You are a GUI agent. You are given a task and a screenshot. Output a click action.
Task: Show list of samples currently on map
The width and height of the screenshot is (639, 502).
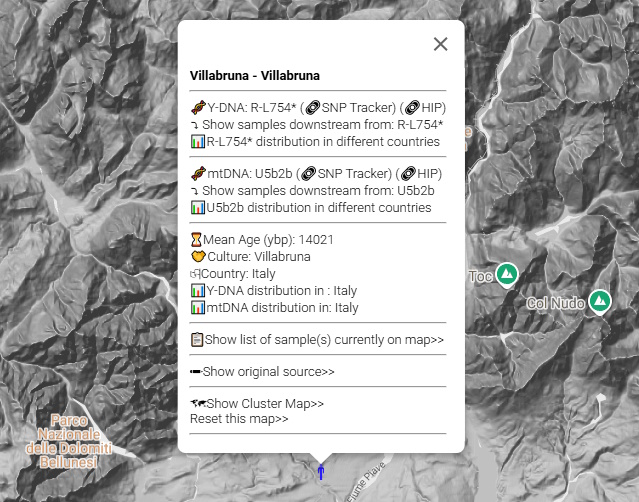tap(324, 340)
